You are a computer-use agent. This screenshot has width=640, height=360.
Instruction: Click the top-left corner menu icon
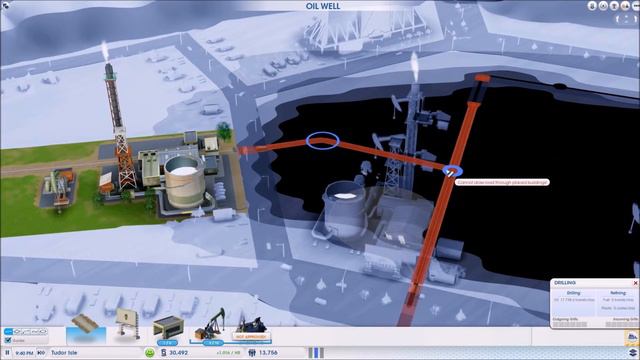(x=5, y=5)
